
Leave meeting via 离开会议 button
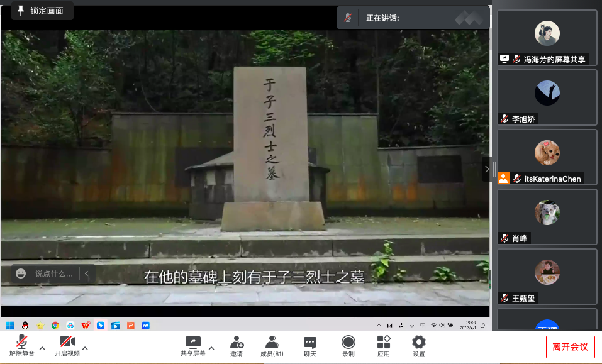click(x=570, y=346)
